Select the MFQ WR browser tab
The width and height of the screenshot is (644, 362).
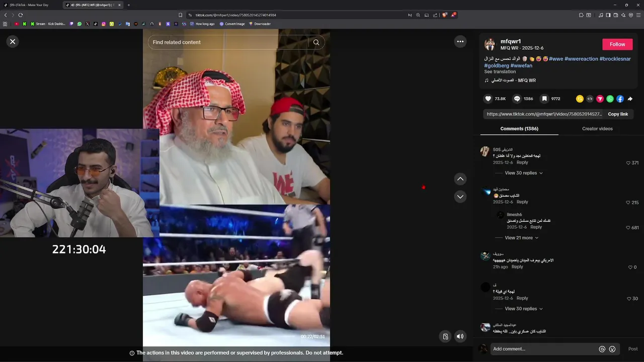[92, 5]
